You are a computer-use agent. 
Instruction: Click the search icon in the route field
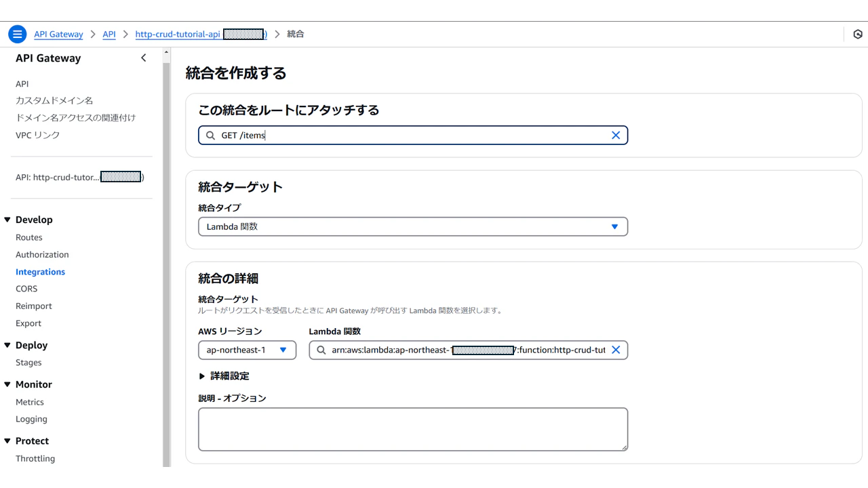click(210, 136)
